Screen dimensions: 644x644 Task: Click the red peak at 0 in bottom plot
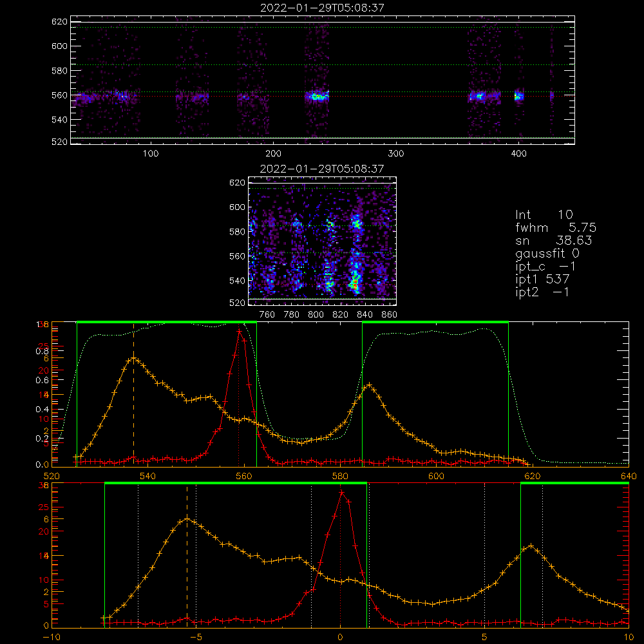341,491
